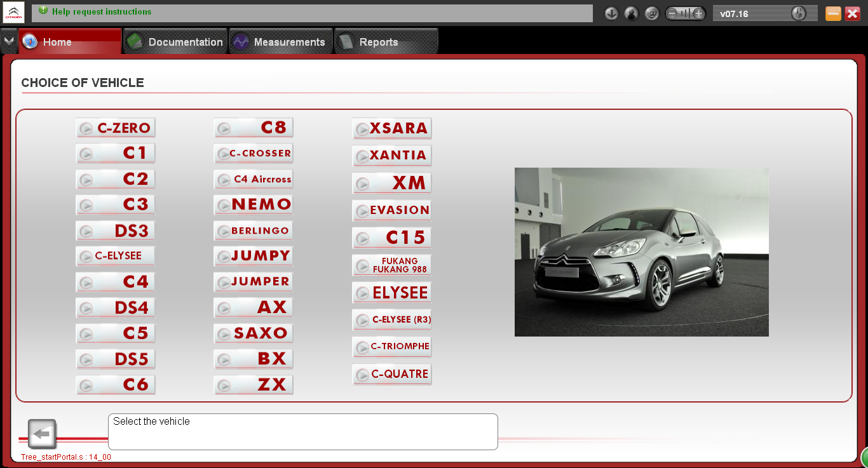Screen dimensions: 868x468
Task: Select the C4 vehicle
Action: coord(116,283)
